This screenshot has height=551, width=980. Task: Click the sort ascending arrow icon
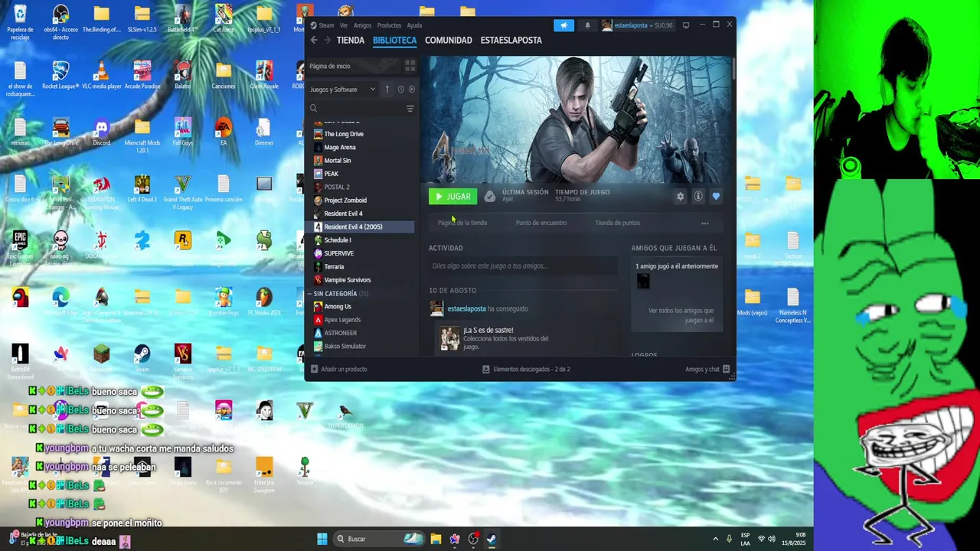pyautogui.click(x=387, y=90)
